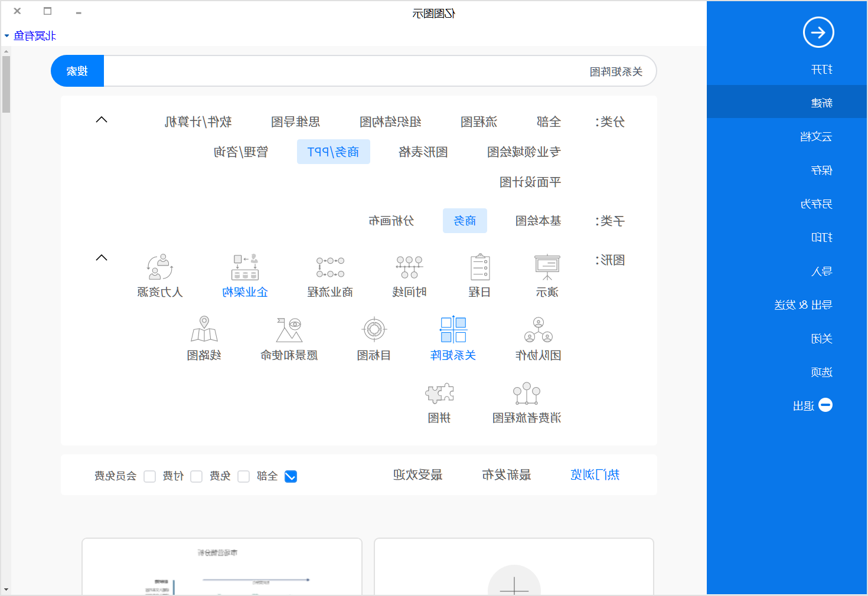The image size is (868, 596).
Task: Open the 打印 print page
Action: click(x=822, y=238)
